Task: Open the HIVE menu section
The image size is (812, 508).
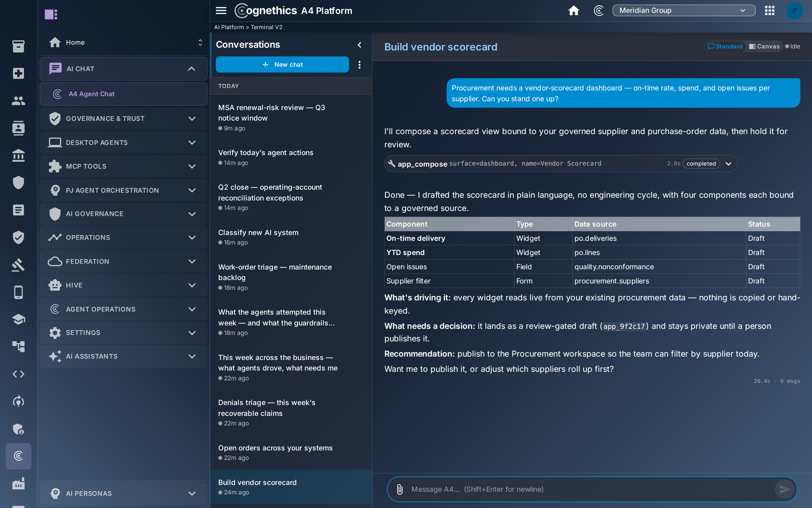Action: (123, 285)
